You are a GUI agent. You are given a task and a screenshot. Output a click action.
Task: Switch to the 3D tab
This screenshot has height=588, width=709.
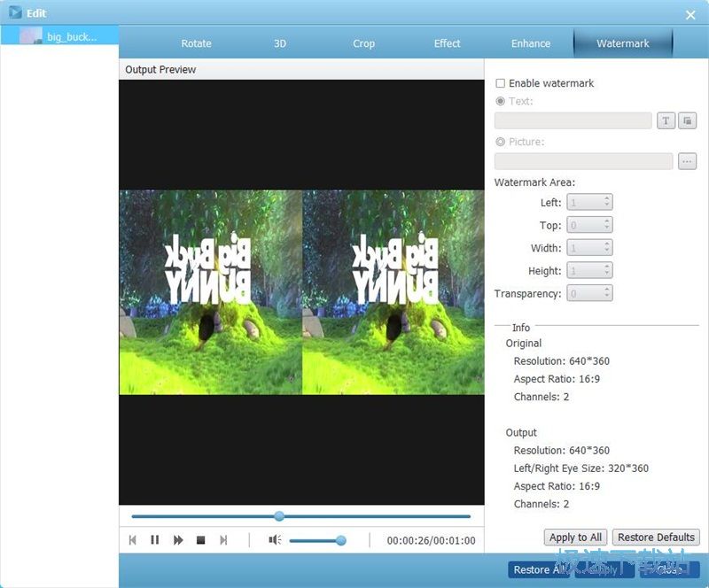tap(280, 43)
